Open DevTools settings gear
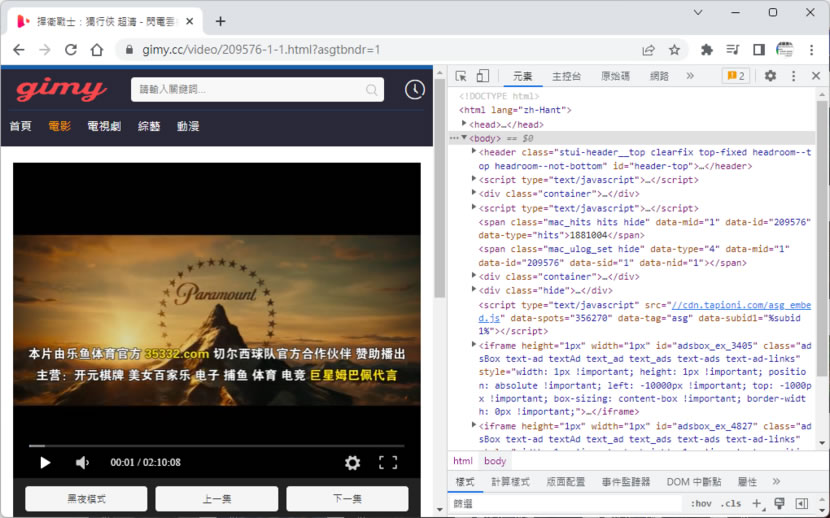830x518 pixels. click(x=770, y=76)
